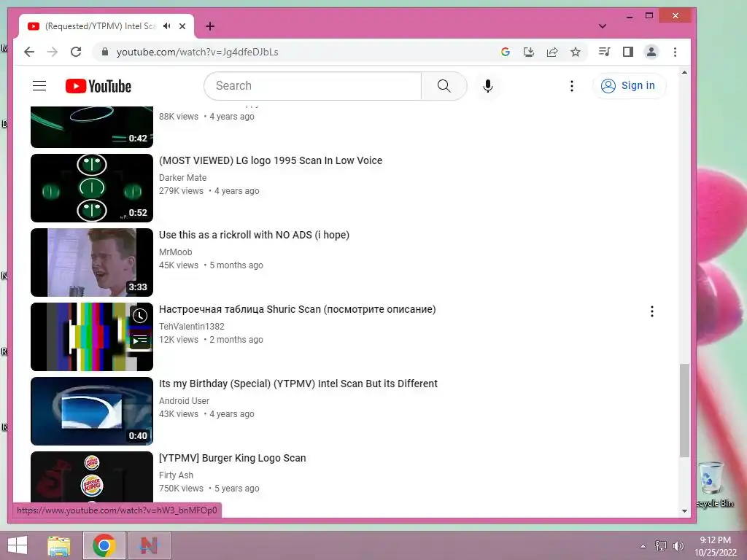This screenshot has width=747, height=560.
Task: Open a new browser tab
Action: 210,26
